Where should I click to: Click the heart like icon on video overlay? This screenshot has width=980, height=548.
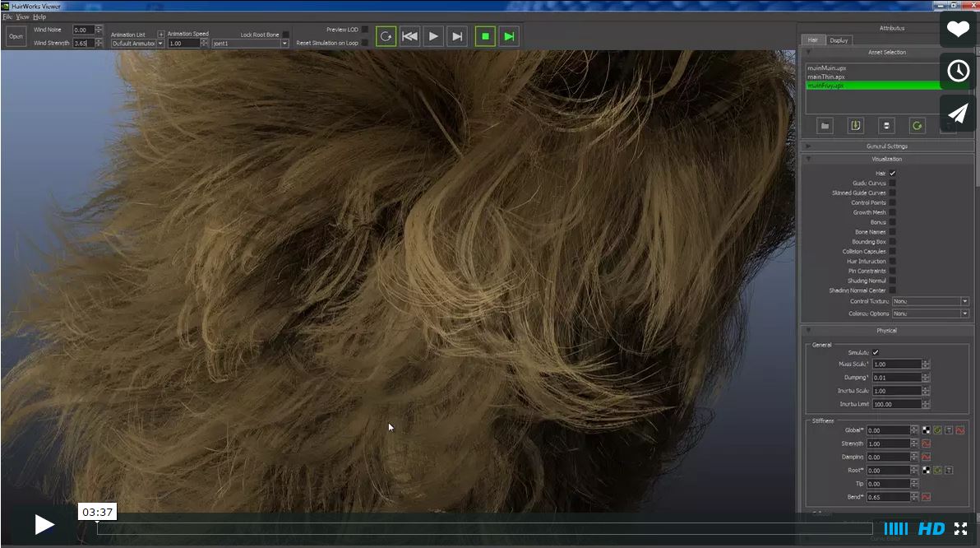pos(958,28)
